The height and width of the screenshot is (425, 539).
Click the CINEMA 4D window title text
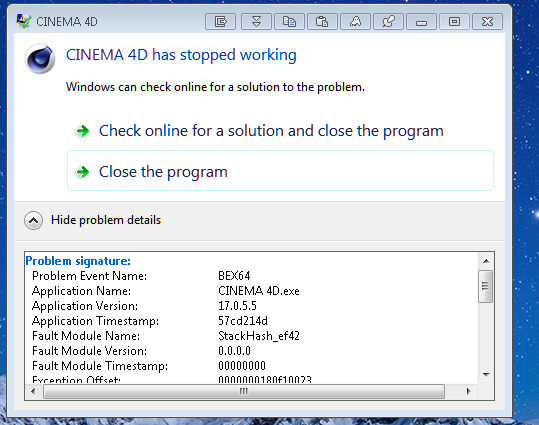pyautogui.click(x=67, y=22)
